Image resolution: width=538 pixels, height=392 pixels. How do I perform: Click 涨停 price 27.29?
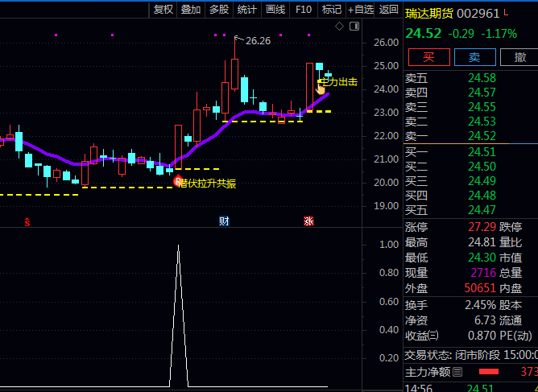pos(482,227)
